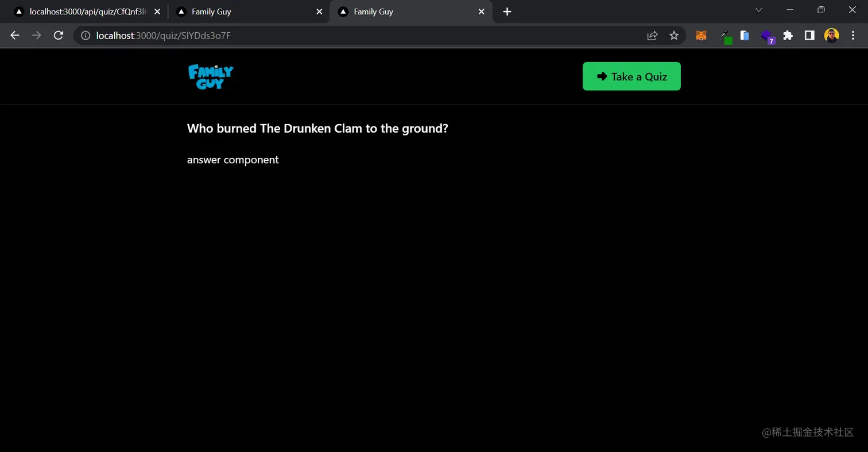Close the active Family Guy tab
Screen dimensions: 868x452
pyautogui.click(x=482, y=11)
